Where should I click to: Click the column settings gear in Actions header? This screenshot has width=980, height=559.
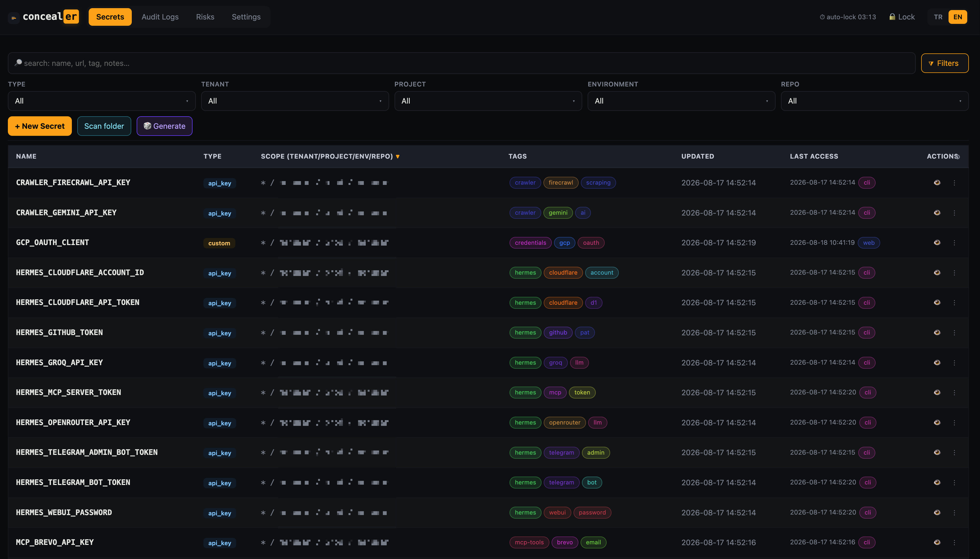coord(958,157)
